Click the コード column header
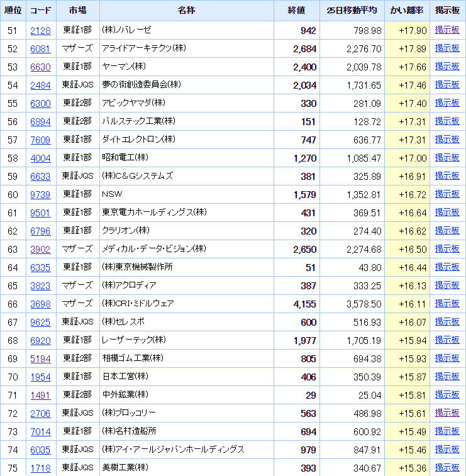Viewport: 466px width, 476px height. coord(41,10)
